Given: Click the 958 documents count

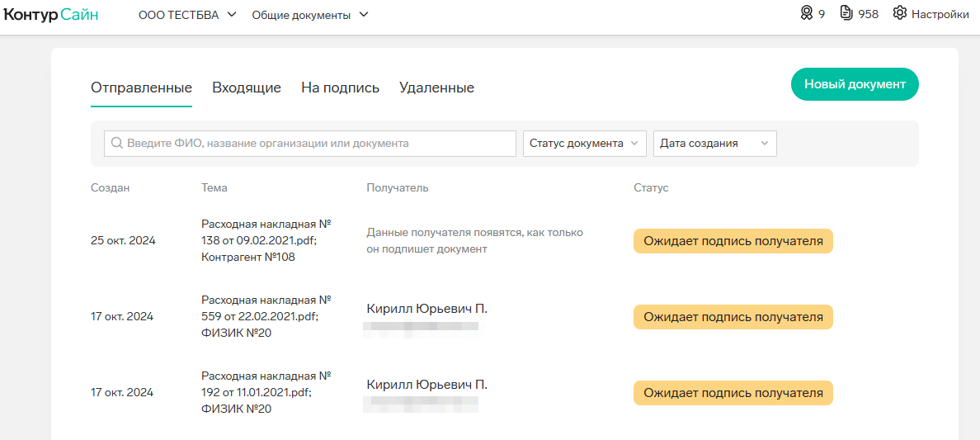Looking at the screenshot, I should pyautogui.click(x=868, y=14).
